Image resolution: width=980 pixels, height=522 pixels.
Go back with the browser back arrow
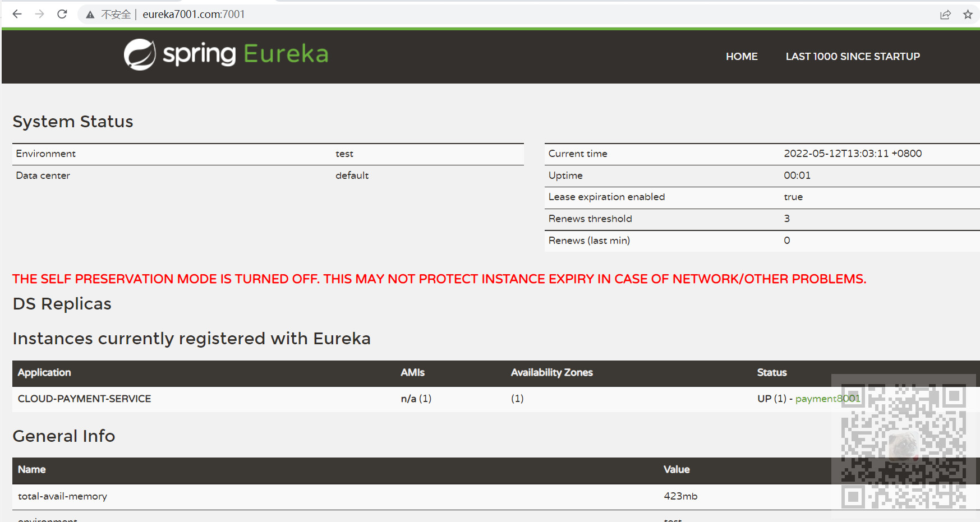17,14
